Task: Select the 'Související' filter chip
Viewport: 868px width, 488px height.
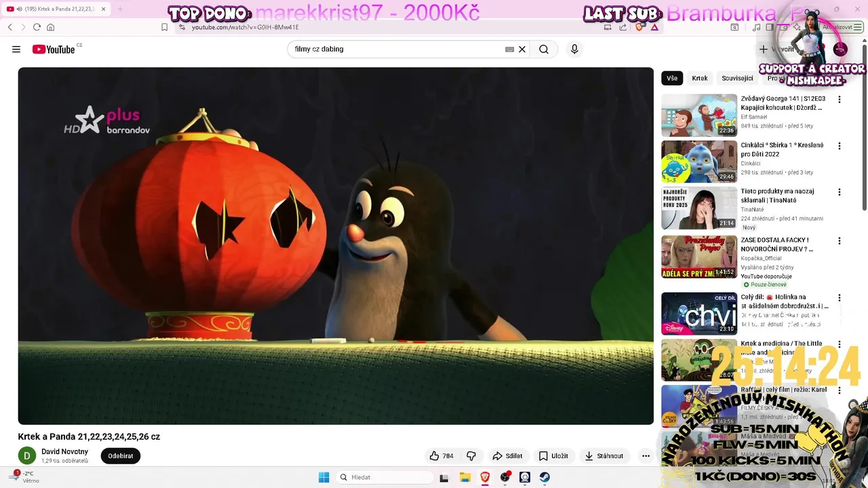Action: coord(737,78)
